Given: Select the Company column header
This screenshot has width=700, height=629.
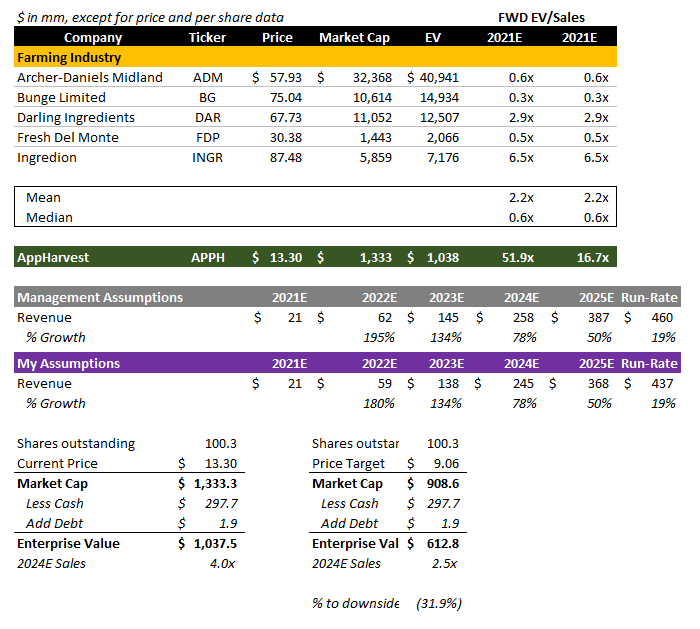Looking at the screenshot, I should [x=93, y=37].
